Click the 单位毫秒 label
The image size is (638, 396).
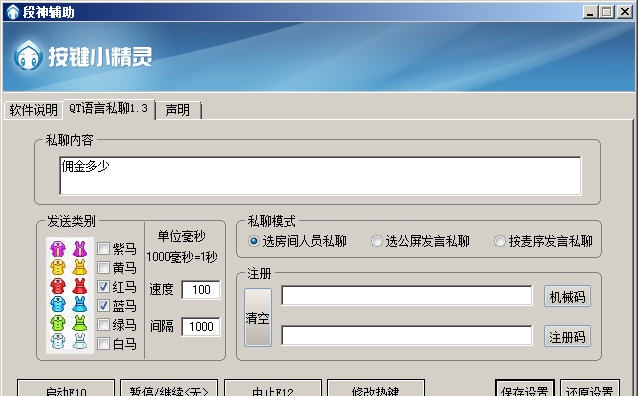coord(181,236)
